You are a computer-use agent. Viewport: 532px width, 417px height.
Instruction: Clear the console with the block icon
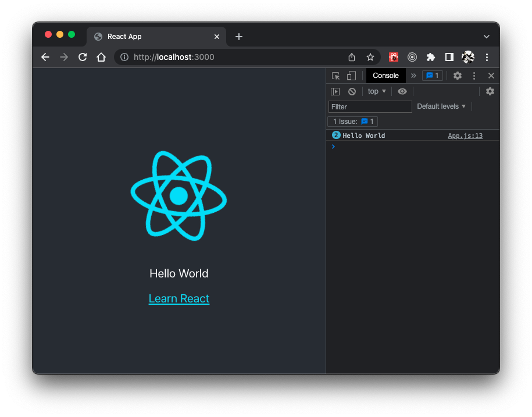pos(352,91)
